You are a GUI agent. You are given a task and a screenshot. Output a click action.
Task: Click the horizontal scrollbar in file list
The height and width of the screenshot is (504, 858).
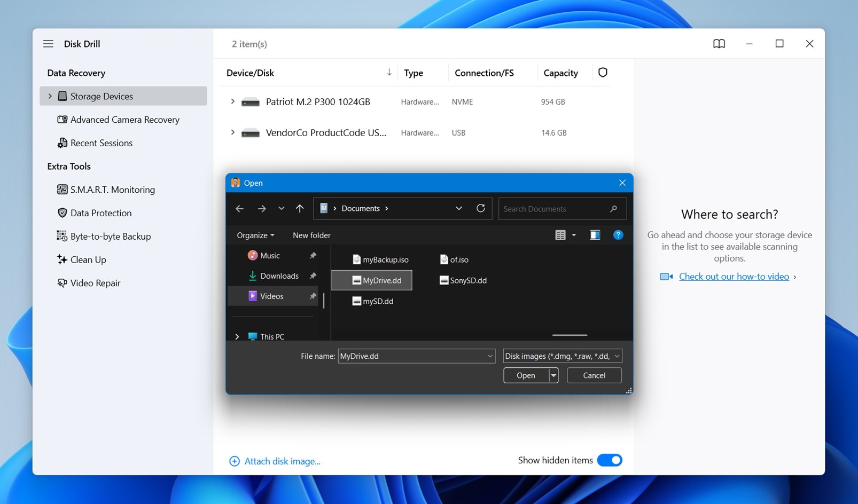(x=570, y=335)
